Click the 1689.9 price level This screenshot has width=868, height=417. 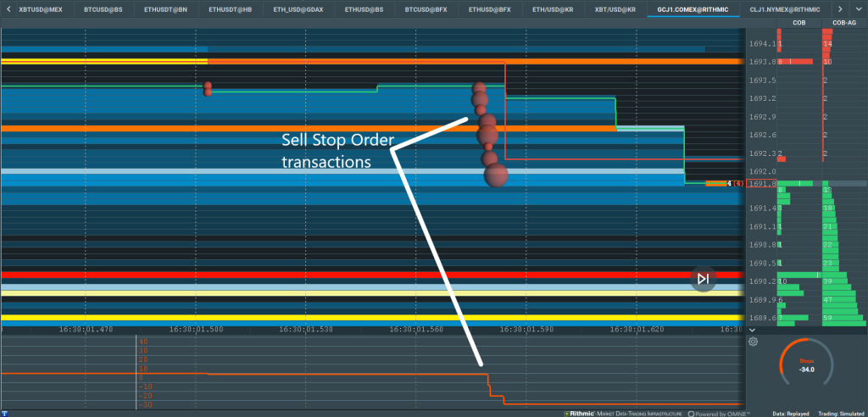(x=761, y=299)
